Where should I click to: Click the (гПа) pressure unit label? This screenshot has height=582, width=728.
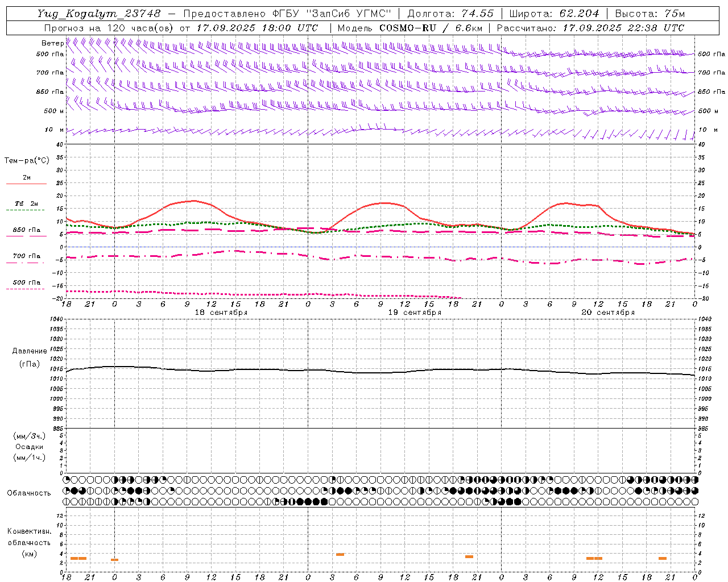click(x=30, y=364)
